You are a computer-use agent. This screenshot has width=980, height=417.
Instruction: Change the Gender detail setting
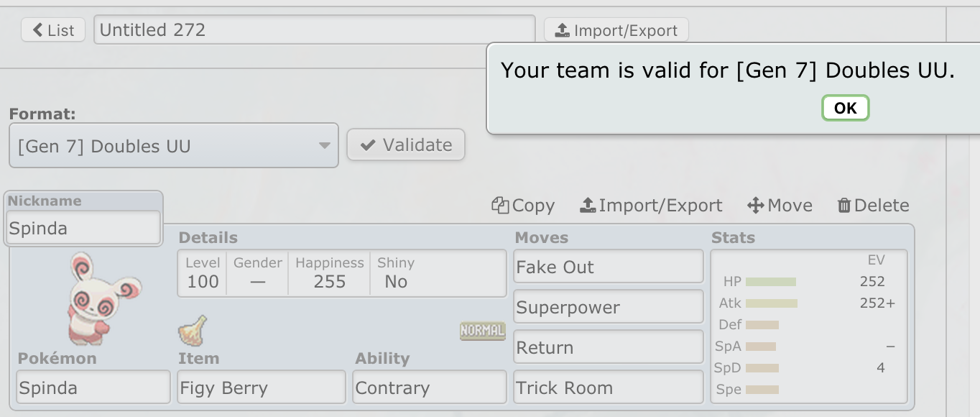(x=258, y=274)
